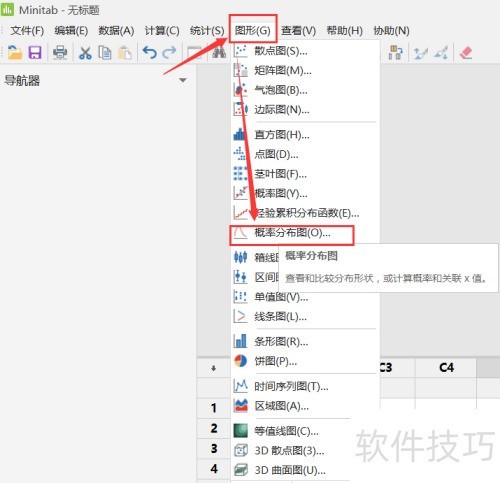
Task: Click the Undo arrow icon
Action: (x=150, y=53)
